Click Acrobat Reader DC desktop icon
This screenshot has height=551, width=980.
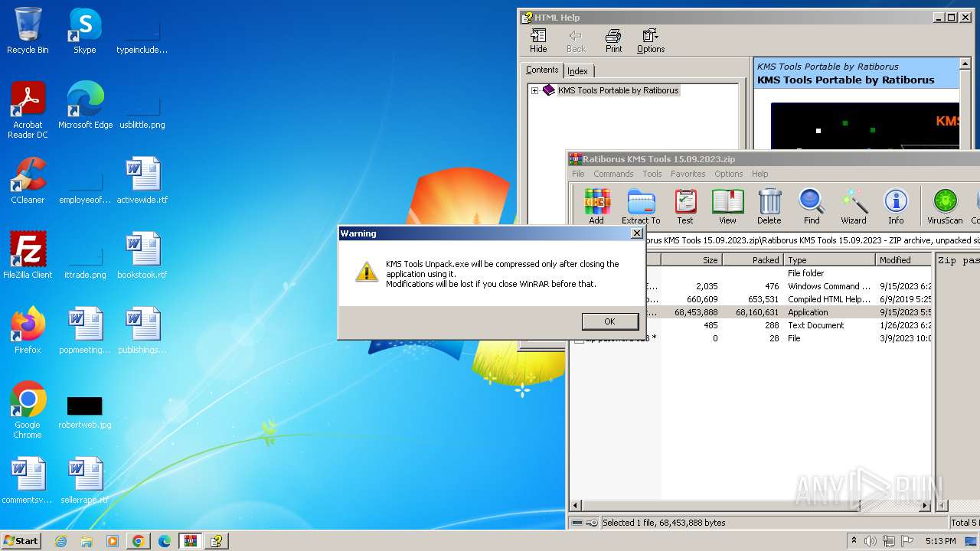(x=28, y=110)
